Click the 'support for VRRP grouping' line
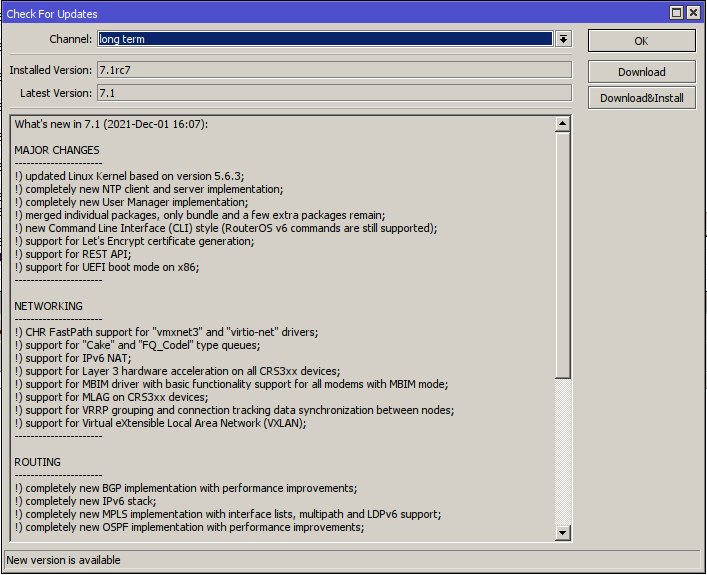This screenshot has height=575, width=707. pos(234,410)
